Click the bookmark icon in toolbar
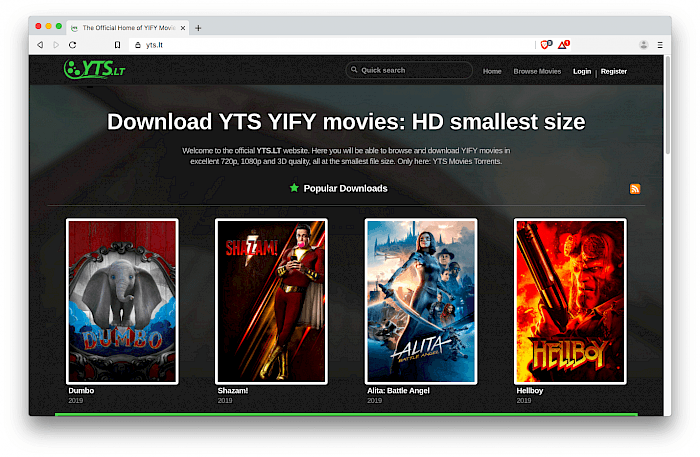The image size is (700, 457). pyautogui.click(x=117, y=45)
